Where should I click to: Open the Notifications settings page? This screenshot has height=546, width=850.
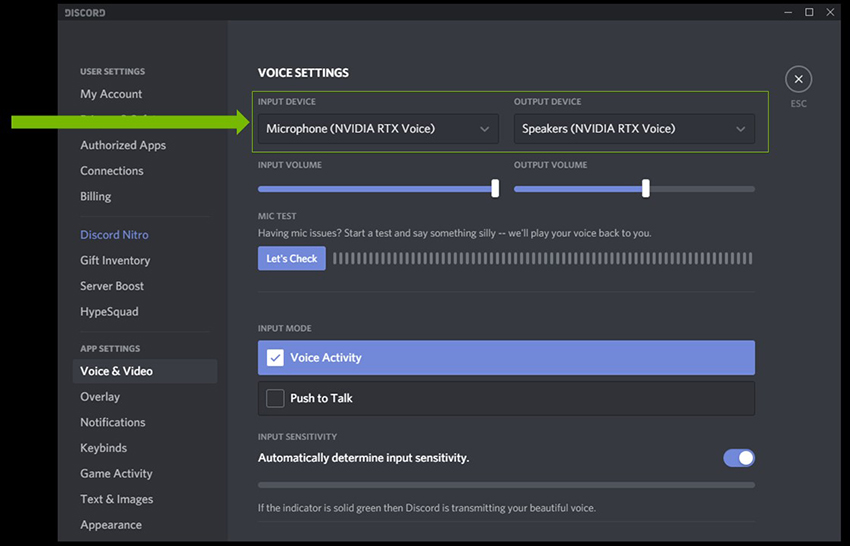tap(112, 422)
